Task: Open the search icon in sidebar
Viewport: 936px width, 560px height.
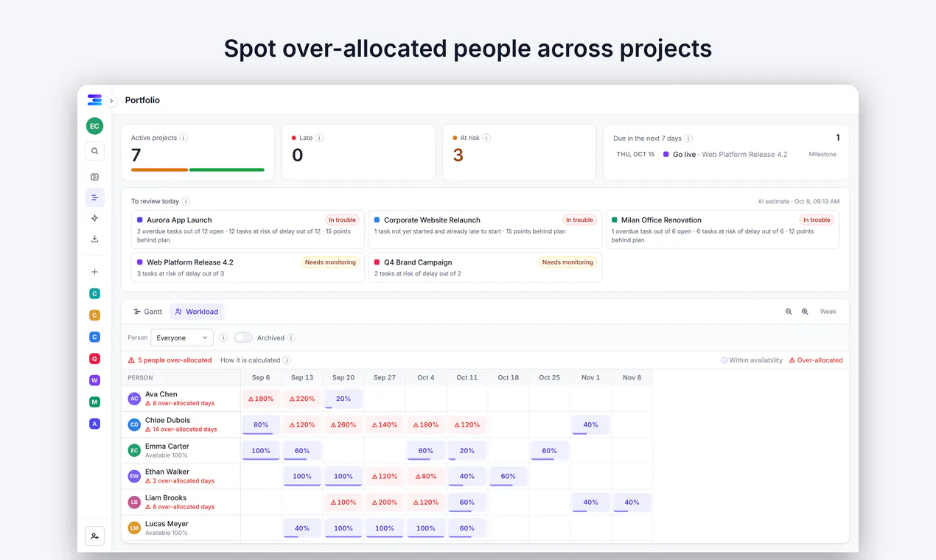Action: tap(94, 151)
